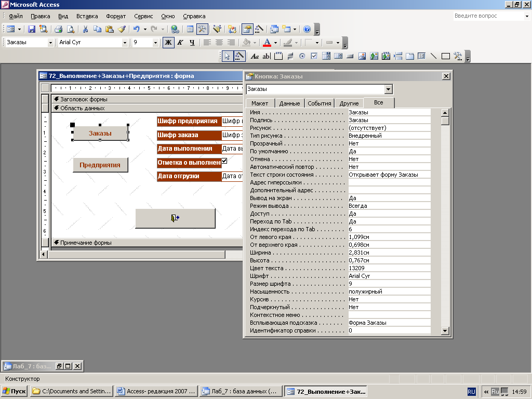Cut selection with the scissors icon
The image size is (532, 399).
(x=86, y=29)
